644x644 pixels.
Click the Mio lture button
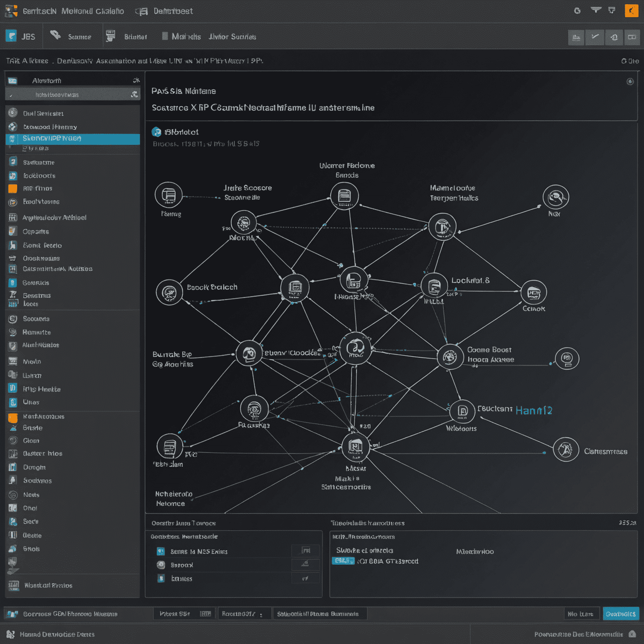[581, 614]
